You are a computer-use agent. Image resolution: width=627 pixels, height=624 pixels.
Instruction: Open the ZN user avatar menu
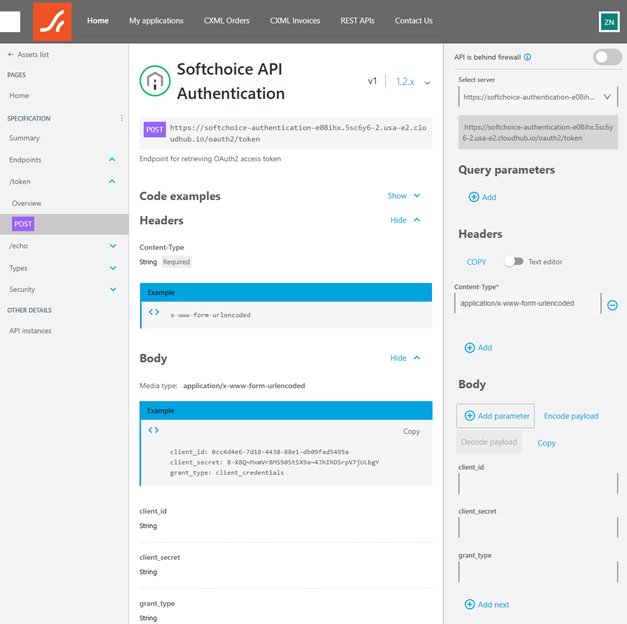click(x=609, y=22)
